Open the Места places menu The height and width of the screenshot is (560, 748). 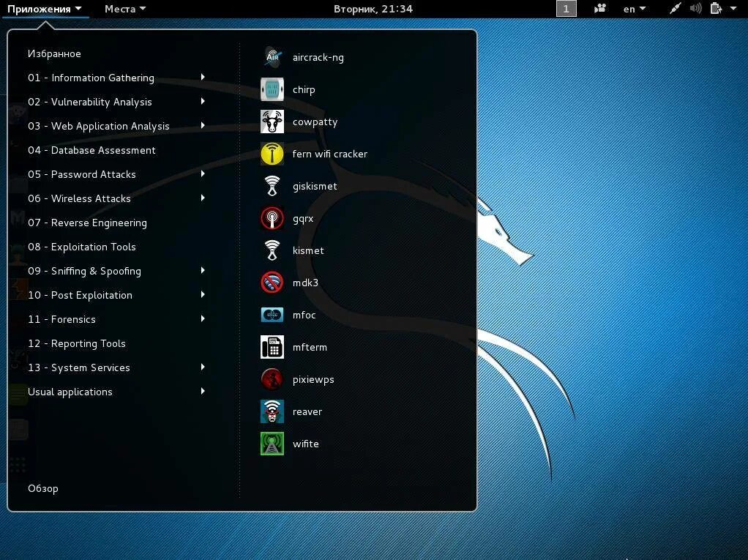(125, 9)
